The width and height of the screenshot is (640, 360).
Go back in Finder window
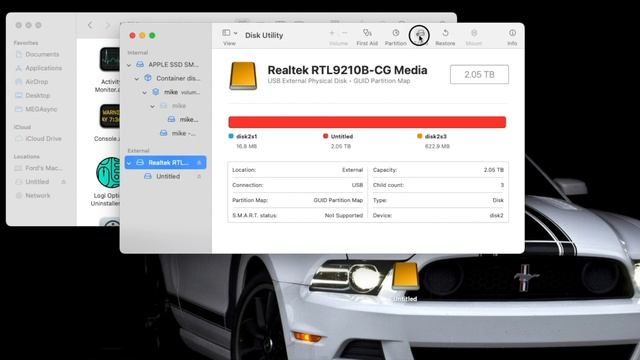click(90, 25)
